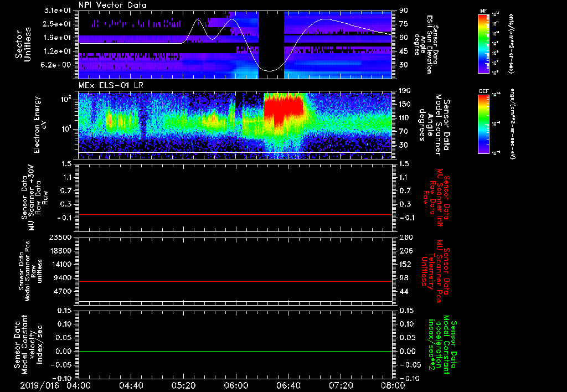This screenshot has width=567, height=392.
Task: Click the 1.9e+01 sector tick label
Action: click(57, 38)
